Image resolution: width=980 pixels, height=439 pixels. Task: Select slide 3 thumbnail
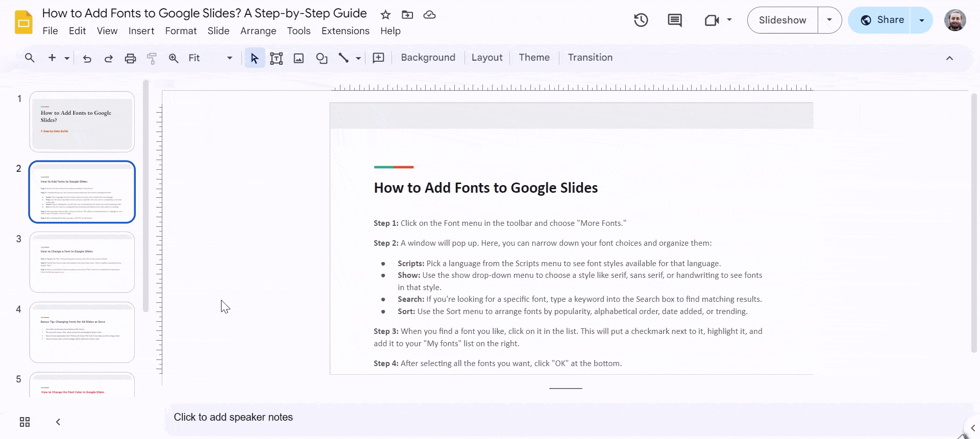point(82,262)
